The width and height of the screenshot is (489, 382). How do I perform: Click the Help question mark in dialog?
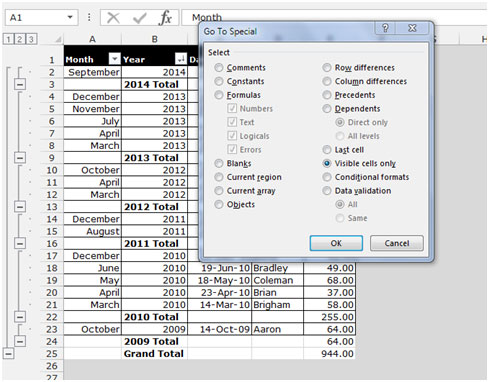coord(385,28)
